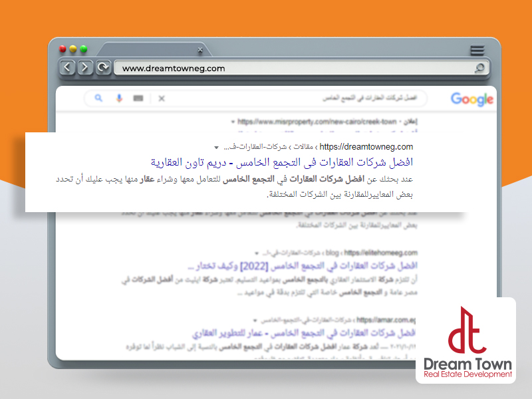This screenshot has width=532, height=399.
Task: Open the amar.com.eg result URL
Action: coord(386,320)
